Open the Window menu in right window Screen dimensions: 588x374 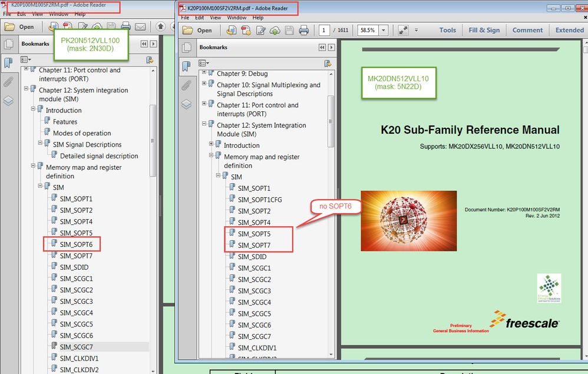click(237, 18)
